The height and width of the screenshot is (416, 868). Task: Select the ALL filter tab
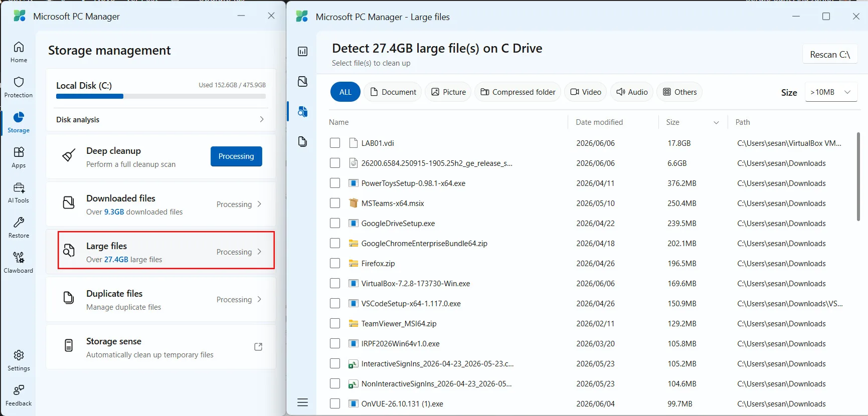(x=345, y=92)
